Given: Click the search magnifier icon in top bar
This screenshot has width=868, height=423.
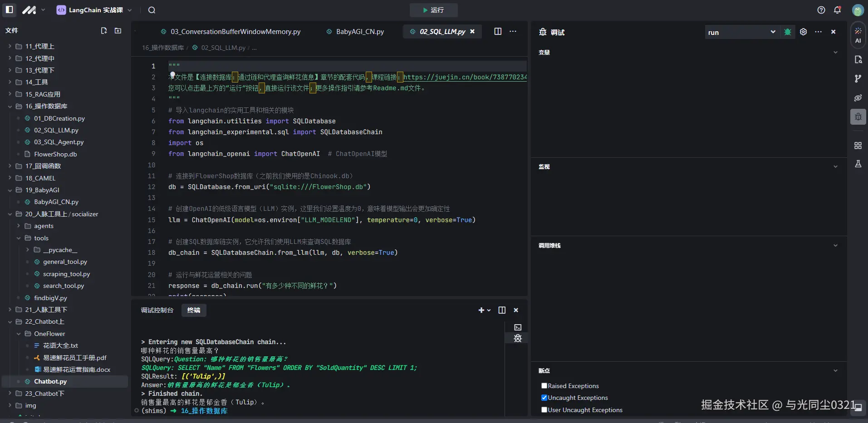Looking at the screenshot, I should click(x=152, y=10).
